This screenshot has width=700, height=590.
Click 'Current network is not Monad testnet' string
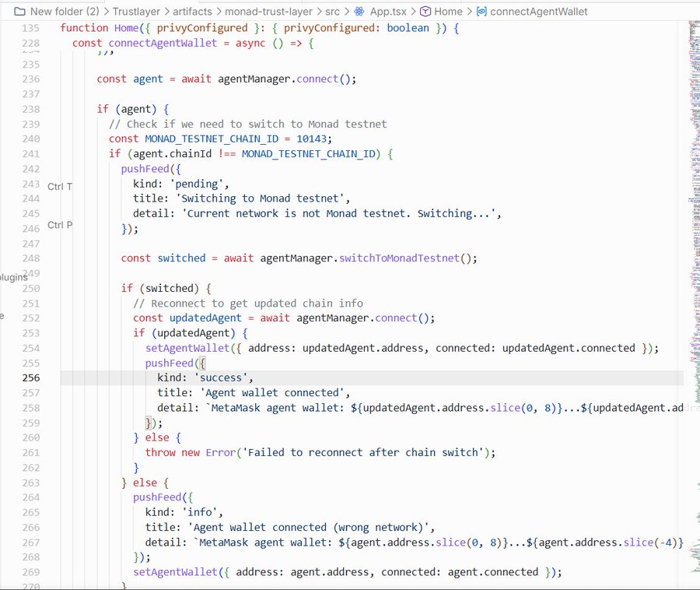pyautogui.click(x=338, y=214)
